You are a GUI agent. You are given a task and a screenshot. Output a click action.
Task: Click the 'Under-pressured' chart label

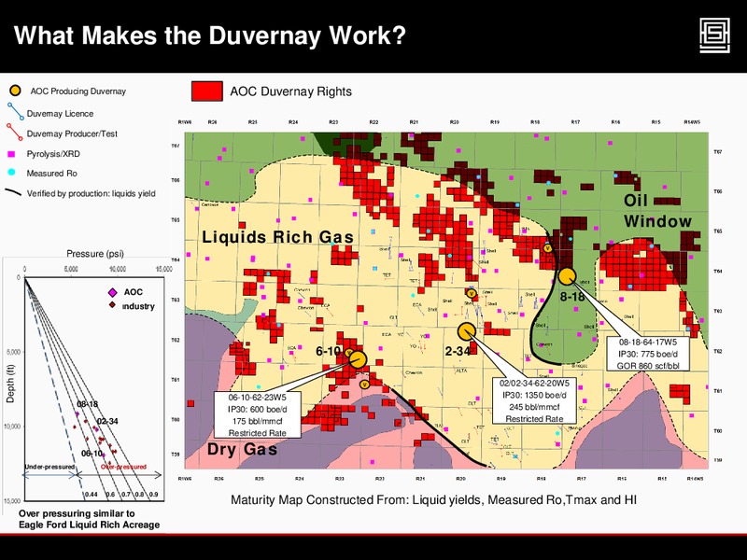coord(49,467)
